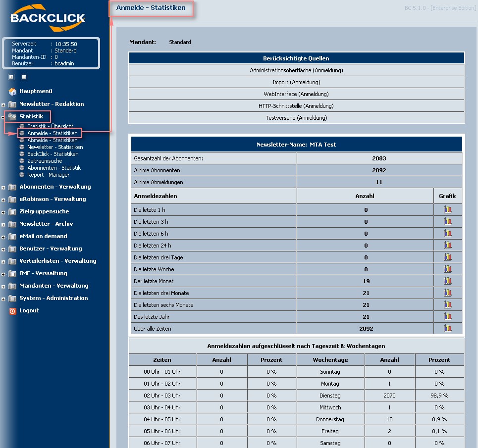Expand the Benutzer - Verwaltung node
The image size is (478, 448).
pos(3,249)
